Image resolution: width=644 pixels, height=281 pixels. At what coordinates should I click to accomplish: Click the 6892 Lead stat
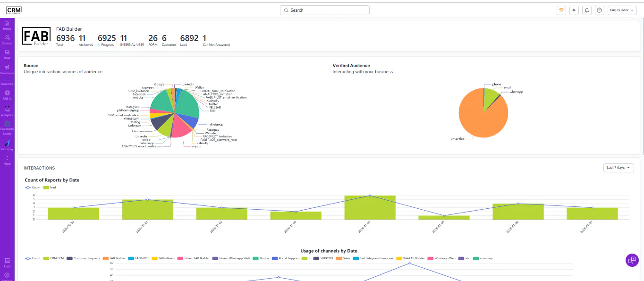(189, 40)
